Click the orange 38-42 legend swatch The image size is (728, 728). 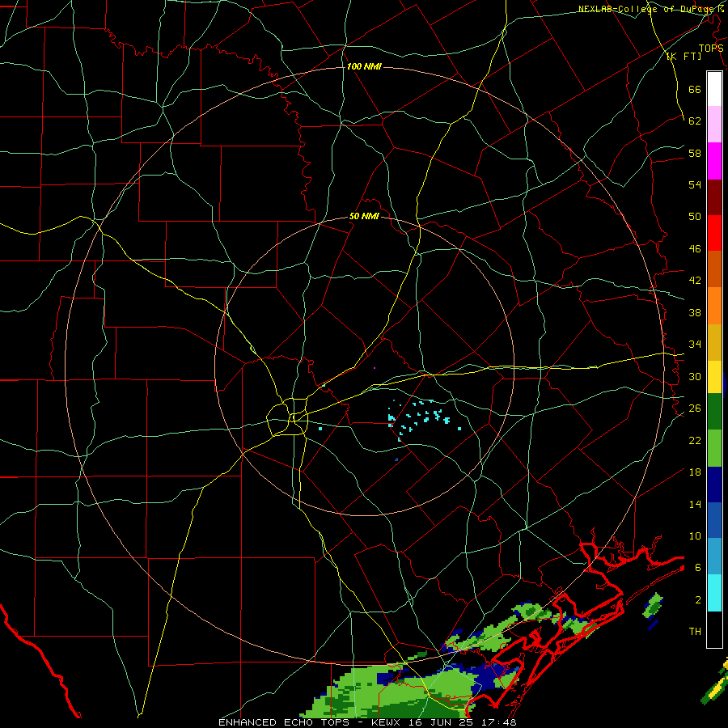point(714,306)
